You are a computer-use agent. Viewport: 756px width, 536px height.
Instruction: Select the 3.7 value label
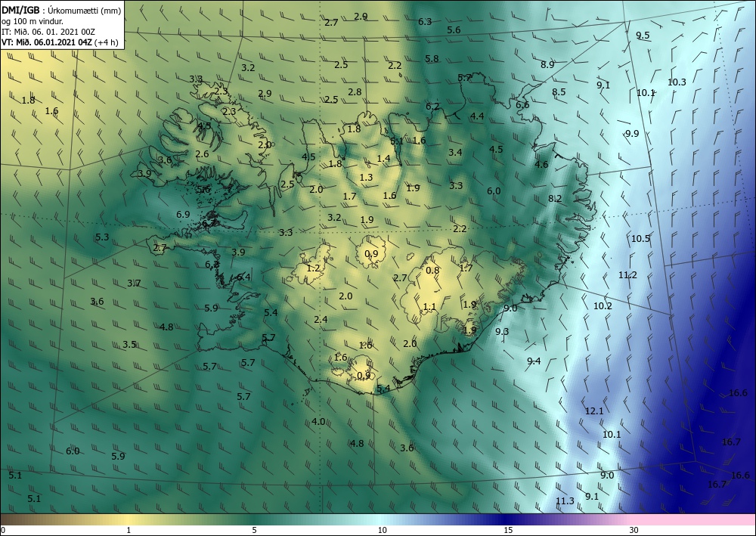click(x=134, y=283)
